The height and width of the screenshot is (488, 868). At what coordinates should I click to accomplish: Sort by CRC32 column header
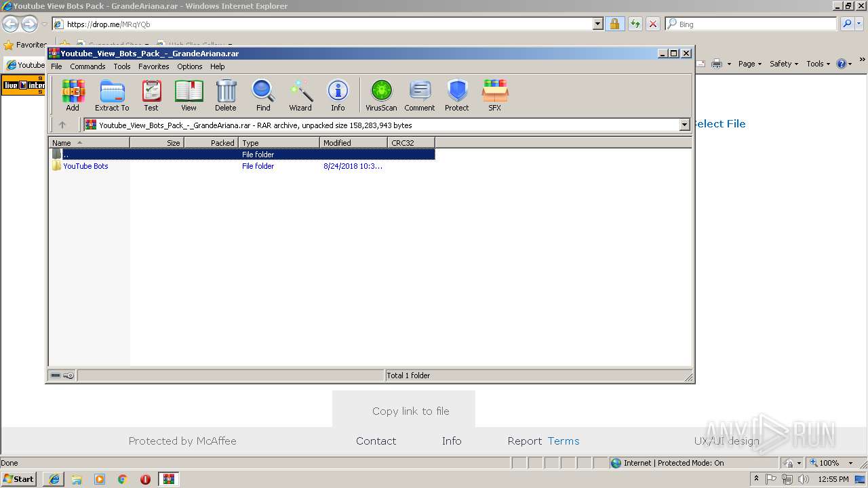pos(411,142)
